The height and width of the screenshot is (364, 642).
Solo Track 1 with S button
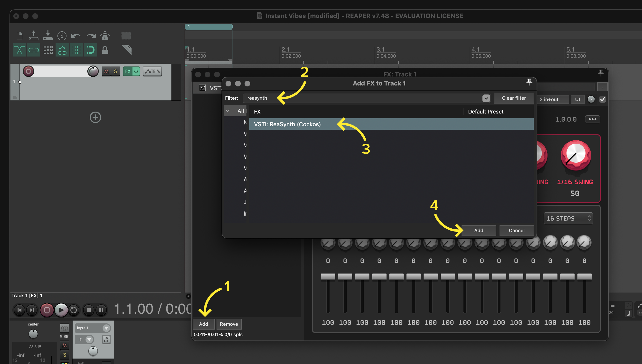[115, 71]
